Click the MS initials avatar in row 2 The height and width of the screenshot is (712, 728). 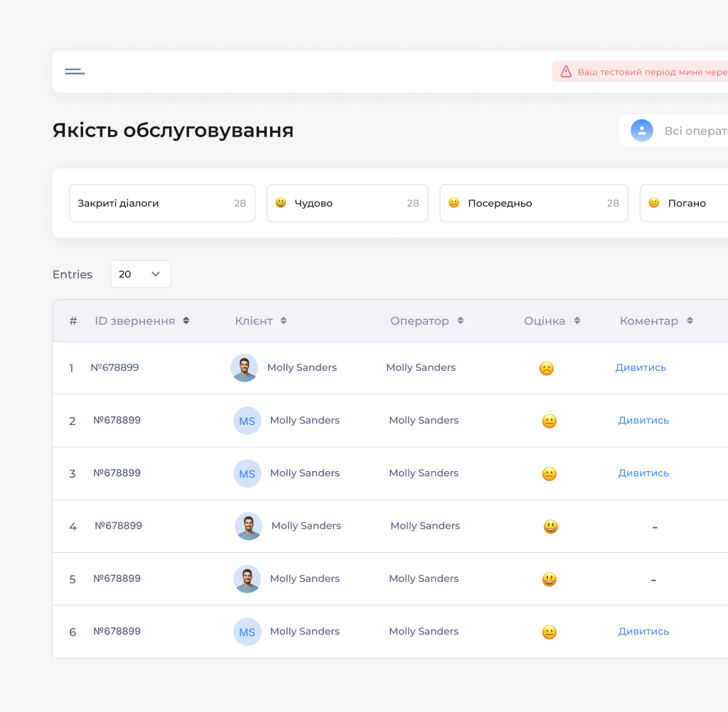click(x=247, y=421)
